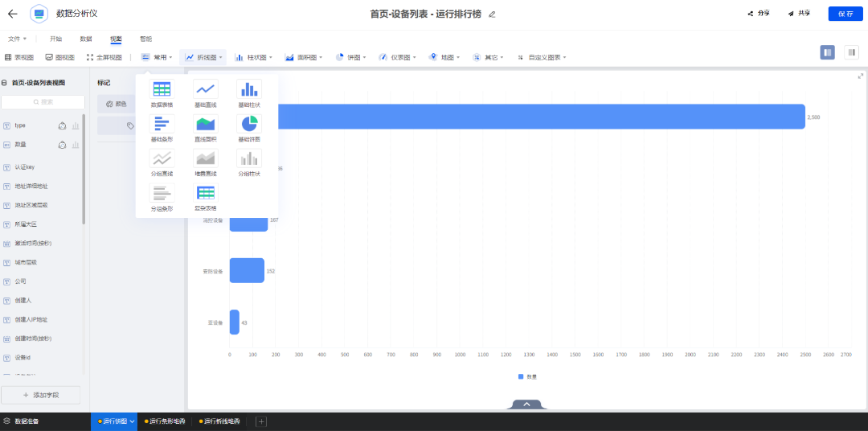The image size is (868, 431).
Task: Enable the grey layout toggle beside it
Action: point(851,52)
